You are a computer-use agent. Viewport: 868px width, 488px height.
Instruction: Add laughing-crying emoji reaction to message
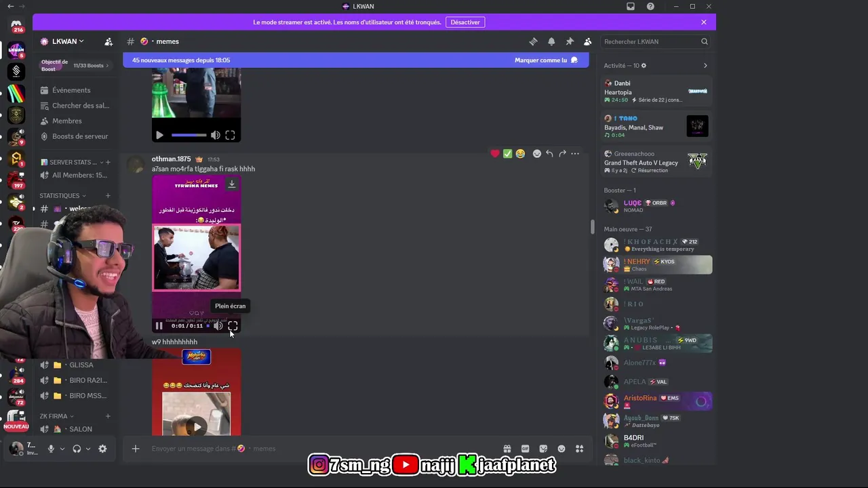pos(520,154)
